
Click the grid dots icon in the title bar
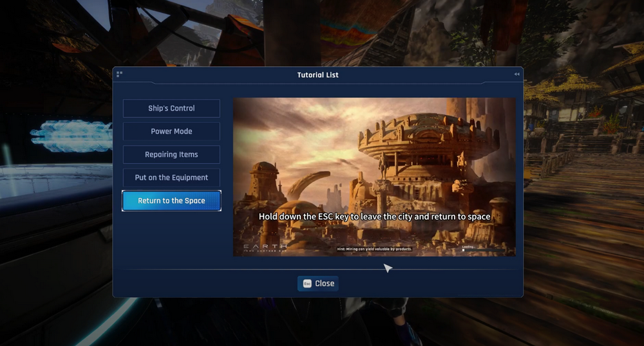tap(120, 74)
